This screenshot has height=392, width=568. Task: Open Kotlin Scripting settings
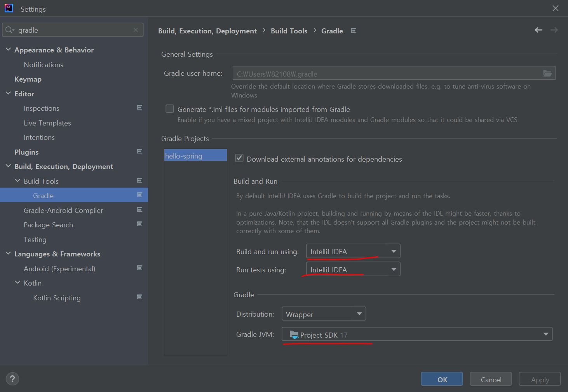(x=57, y=298)
